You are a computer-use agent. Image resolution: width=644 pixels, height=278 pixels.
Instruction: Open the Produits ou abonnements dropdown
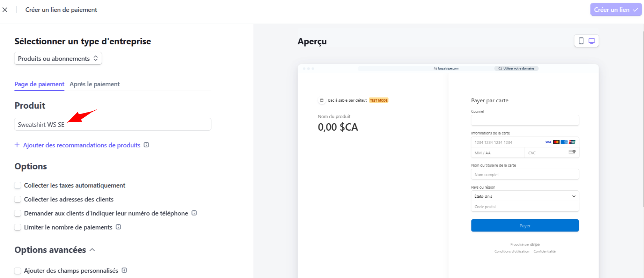coord(58,58)
